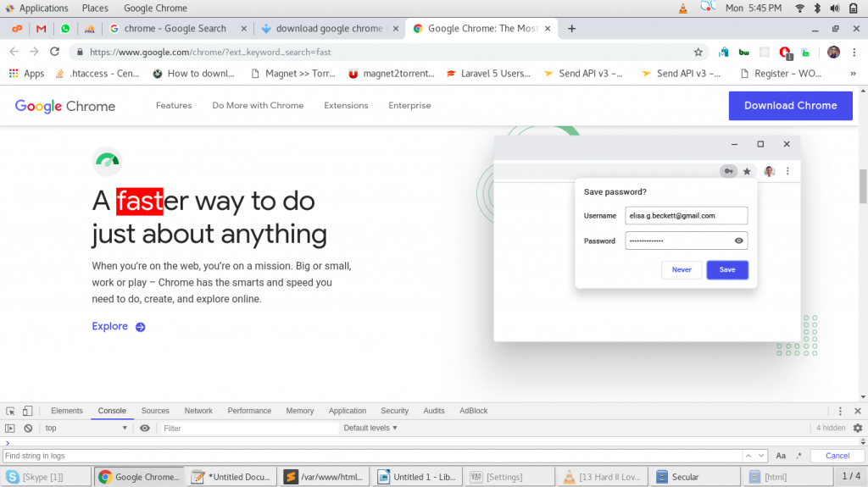The height and width of the screenshot is (487, 868).
Task: Go back with the browser back arrow
Action: click(14, 52)
